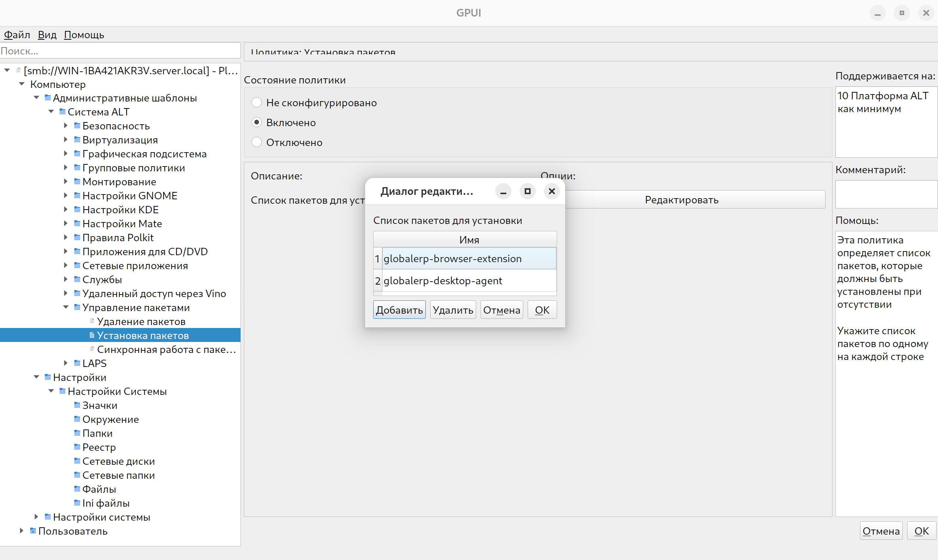
Task: Click the Реестр folder icon in tree
Action: (x=77, y=447)
